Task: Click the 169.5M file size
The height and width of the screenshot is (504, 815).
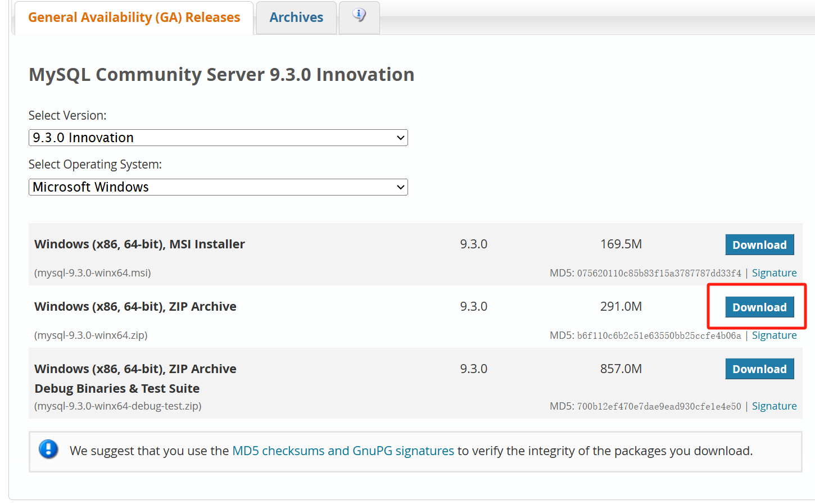Action: pos(621,244)
